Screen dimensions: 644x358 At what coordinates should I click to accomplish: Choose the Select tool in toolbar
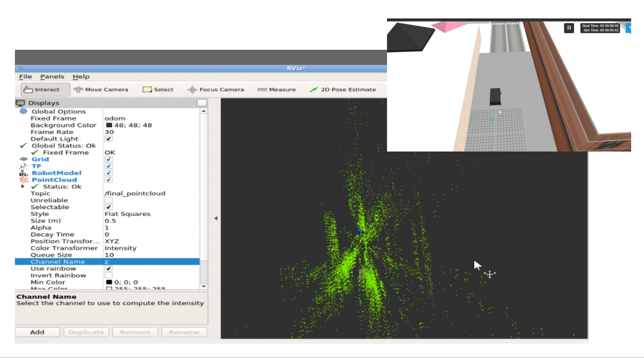(x=158, y=89)
